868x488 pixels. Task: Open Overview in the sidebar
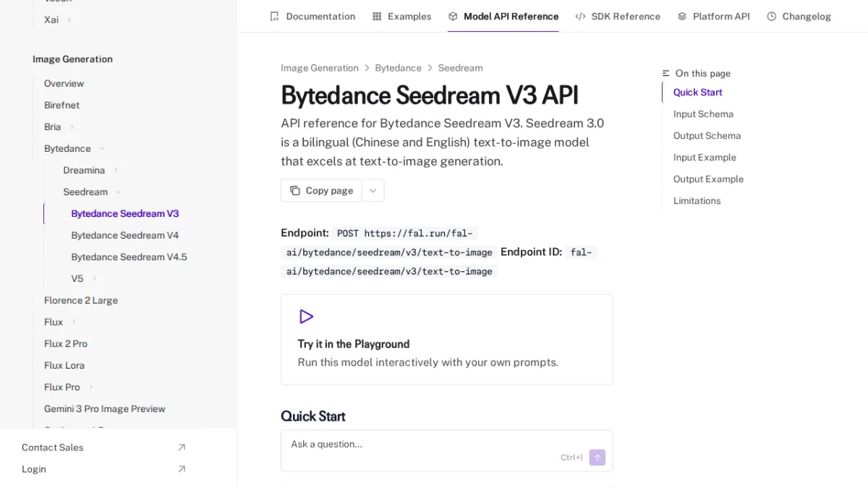tap(64, 84)
